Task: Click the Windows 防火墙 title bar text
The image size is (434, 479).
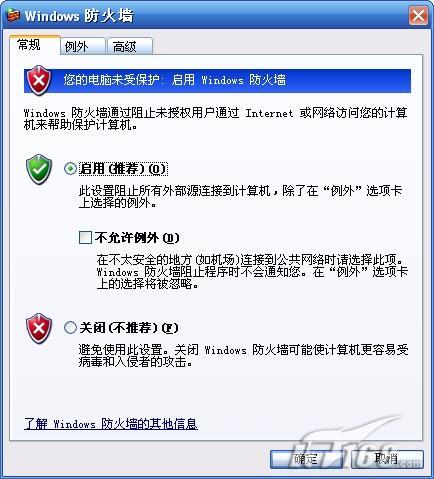Action: pos(79,16)
